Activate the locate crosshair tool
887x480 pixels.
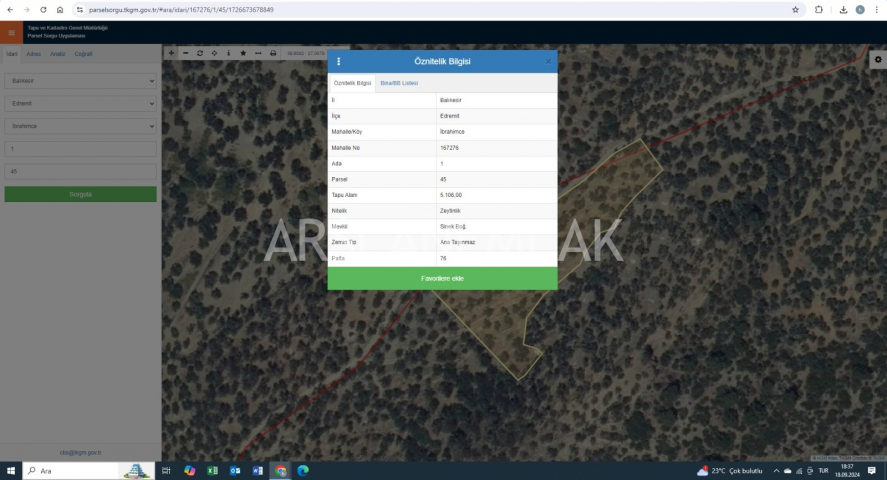pyautogui.click(x=214, y=53)
